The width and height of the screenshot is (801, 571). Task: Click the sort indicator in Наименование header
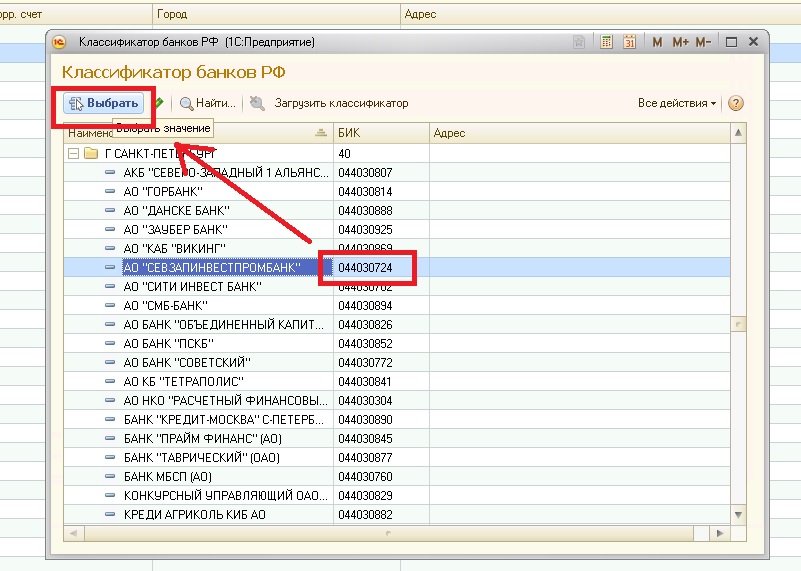click(321, 133)
